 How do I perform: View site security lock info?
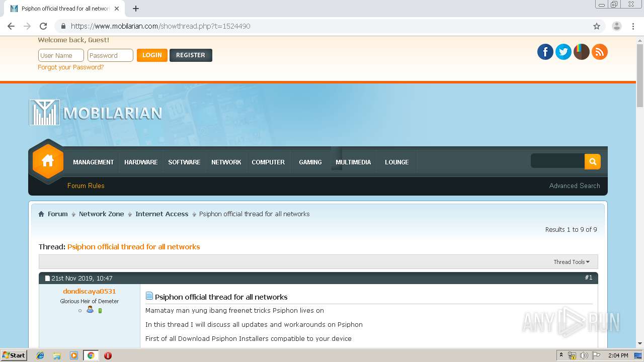pos(63,26)
